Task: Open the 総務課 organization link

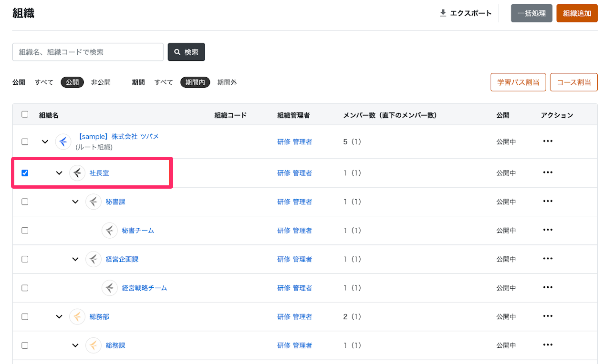Action: tap(115, 345)
